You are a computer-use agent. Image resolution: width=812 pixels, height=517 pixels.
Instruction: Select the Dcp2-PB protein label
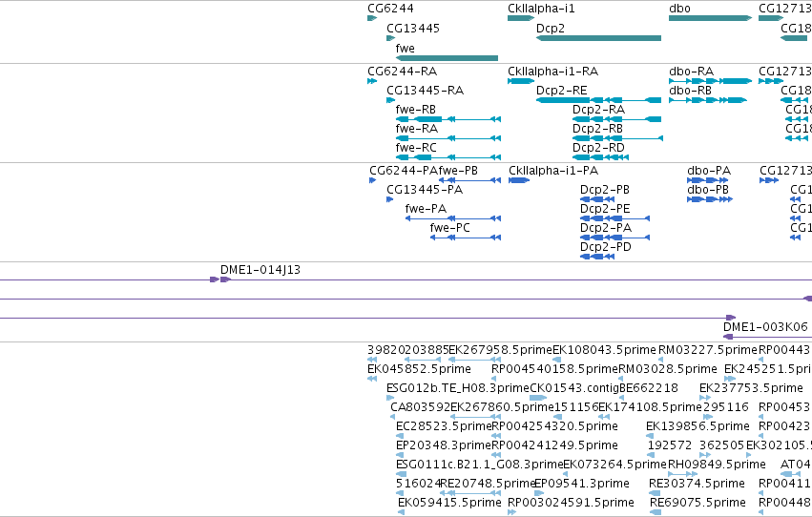coord(605,190)
